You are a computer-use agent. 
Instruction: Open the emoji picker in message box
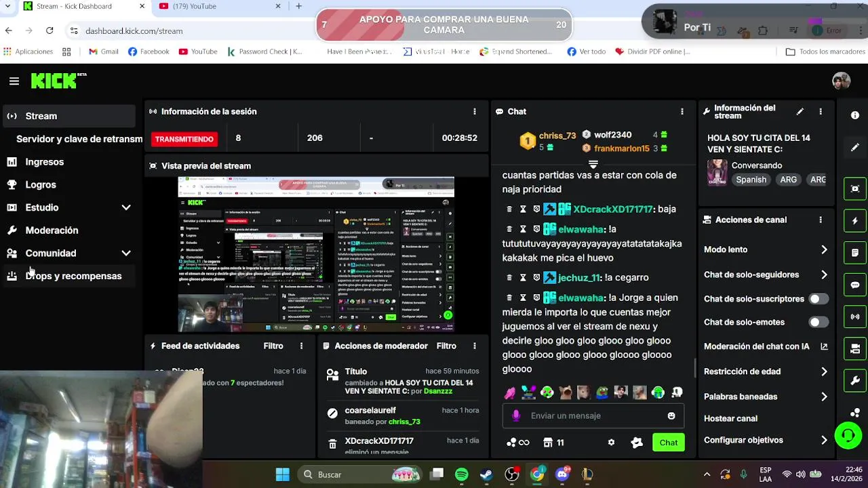pyautogui.click(x=671, y=415)
